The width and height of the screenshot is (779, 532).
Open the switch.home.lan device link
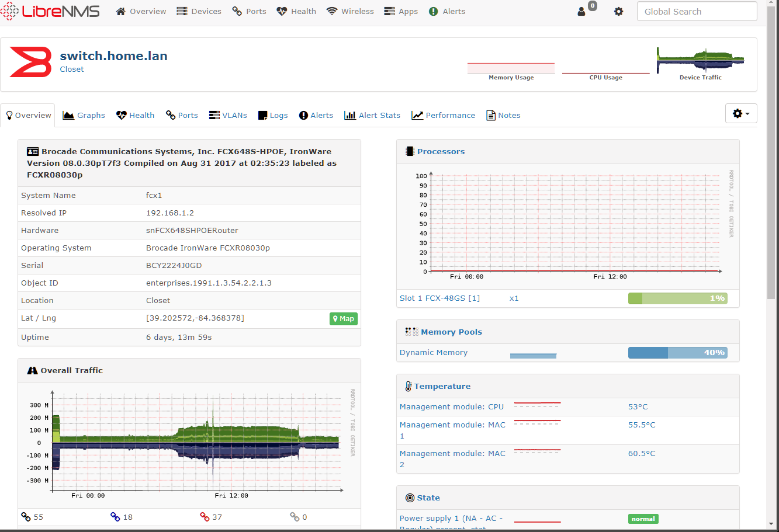tap(114, 56)
